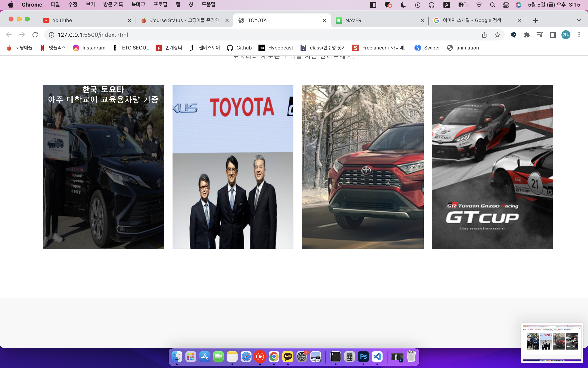This screenshot has height=368, width=588.
Task: Open 파일 menu in menu bar
Action: coord(55,5)
